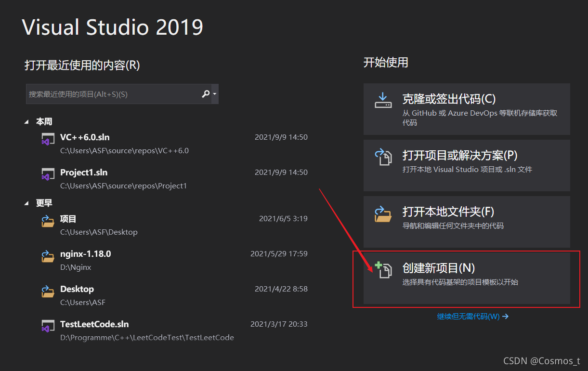Click the clone repository download icon
Image resolution: width=588 pixels, height=371 pixels.
point(384,100)
